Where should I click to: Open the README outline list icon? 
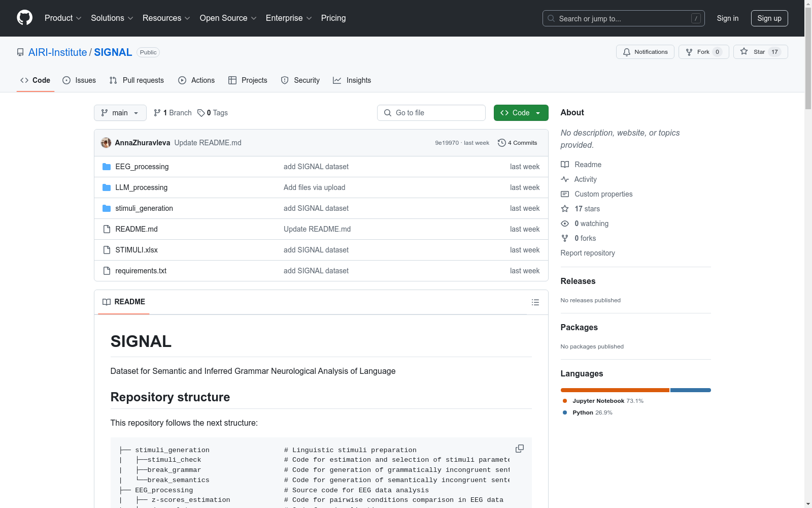coord(535,302)
